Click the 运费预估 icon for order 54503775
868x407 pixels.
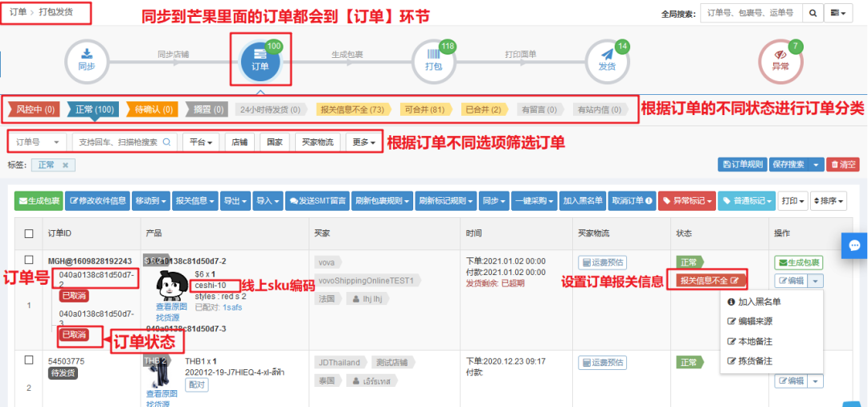tap(602, 363)
